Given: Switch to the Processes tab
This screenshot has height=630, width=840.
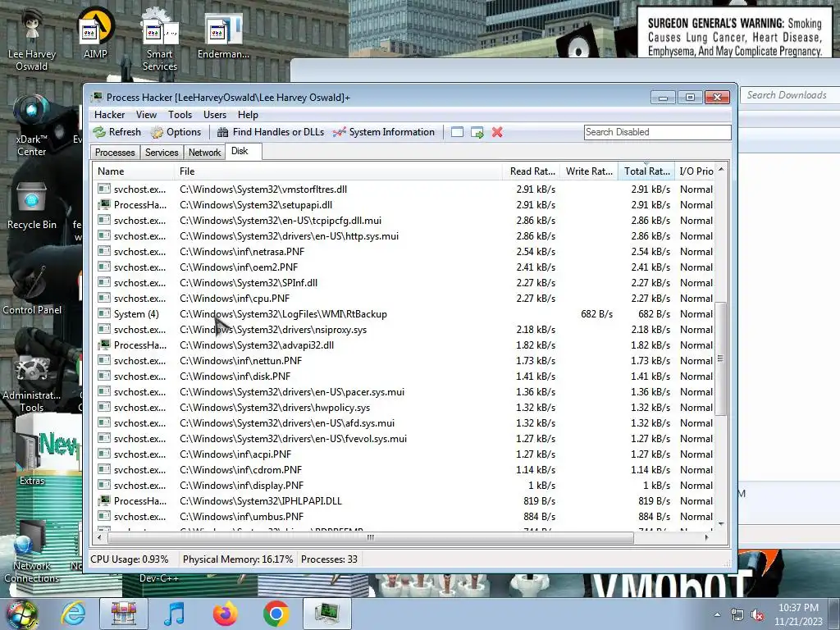Looking at the screenshot, I should 115,153.
